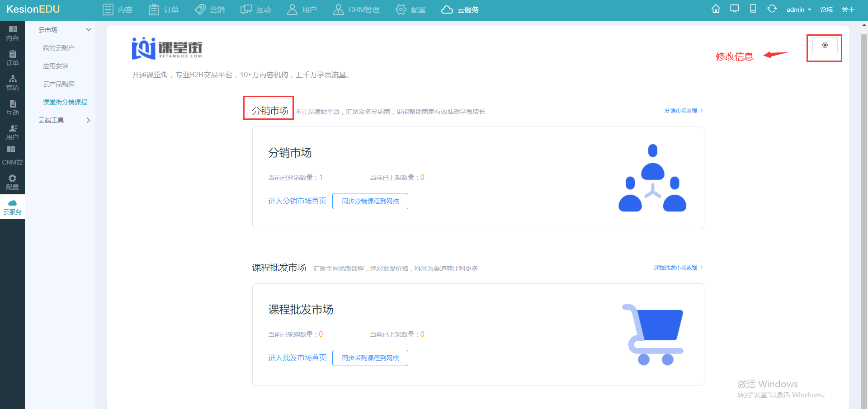
Task: Click the refresh cache icon
Action: [772, 9]
